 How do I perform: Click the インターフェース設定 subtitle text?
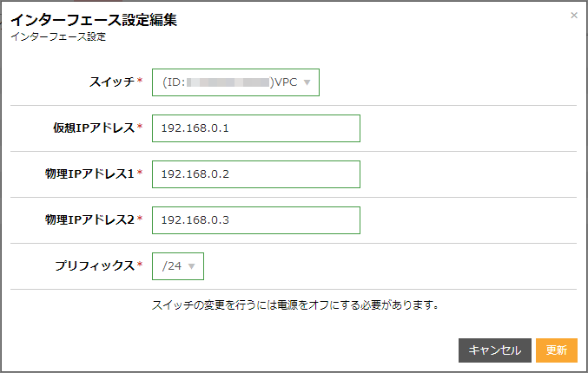(x=57, y=37)
